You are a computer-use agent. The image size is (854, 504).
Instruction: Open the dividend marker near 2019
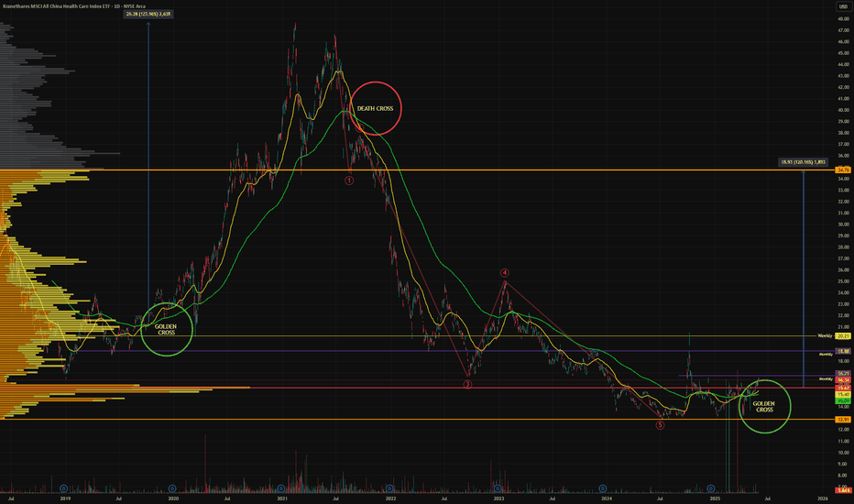[63, 488]
